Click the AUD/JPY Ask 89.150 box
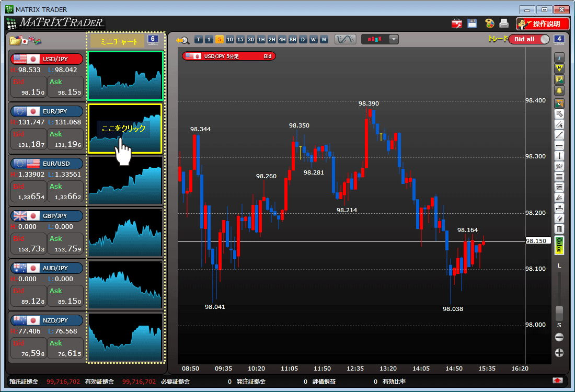 (x=65, y=296)
